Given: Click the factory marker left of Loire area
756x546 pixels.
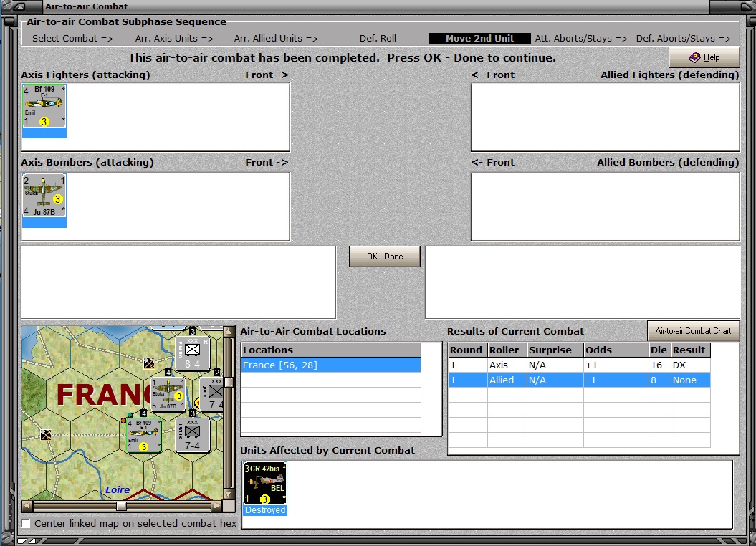Looking at the screenshot, I should coord(46,435).
